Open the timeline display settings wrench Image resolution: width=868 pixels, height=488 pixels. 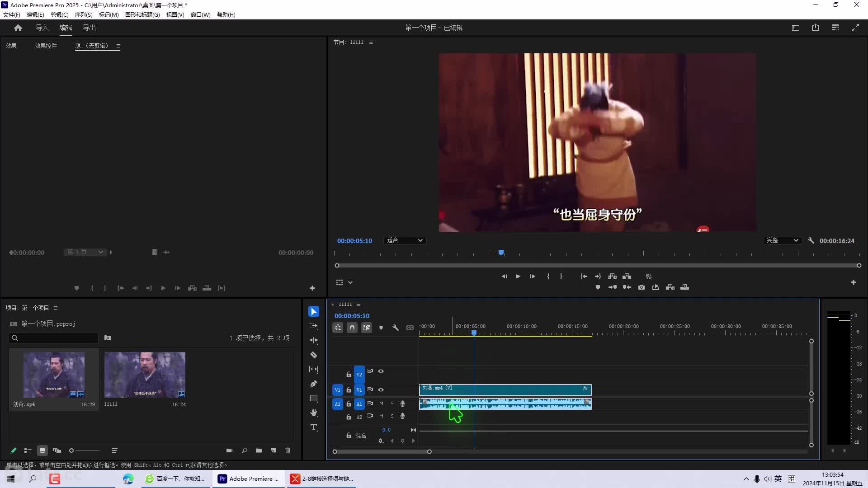(x=396, y=328)
